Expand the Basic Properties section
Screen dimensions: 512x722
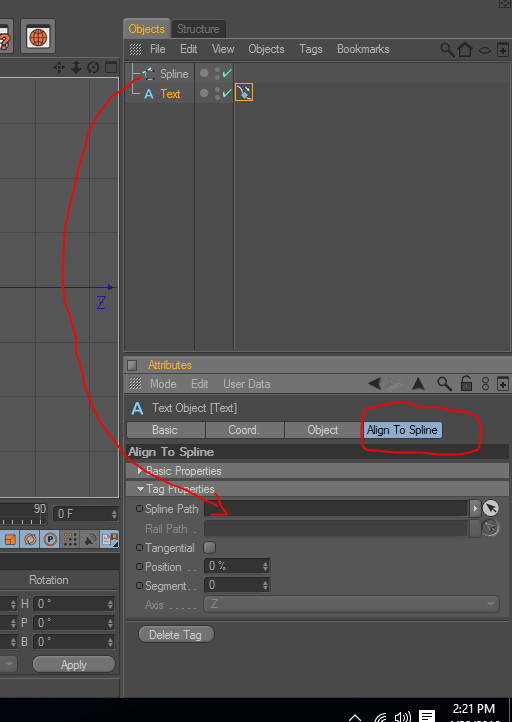tap(140, 471)
